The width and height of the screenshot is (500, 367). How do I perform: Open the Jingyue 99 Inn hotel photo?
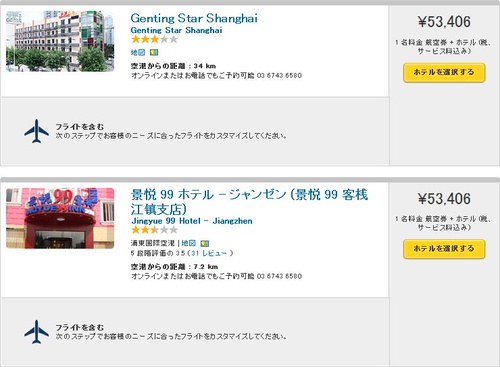(60, 218)
